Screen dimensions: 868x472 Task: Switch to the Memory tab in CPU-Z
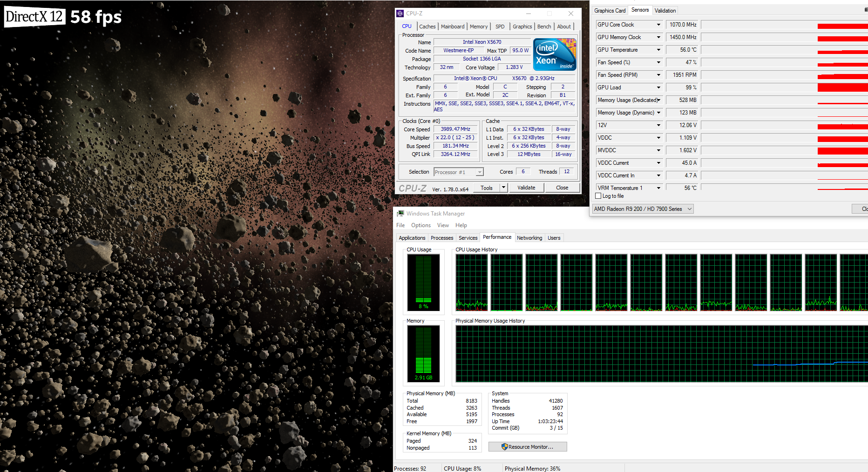click(479, 27)
